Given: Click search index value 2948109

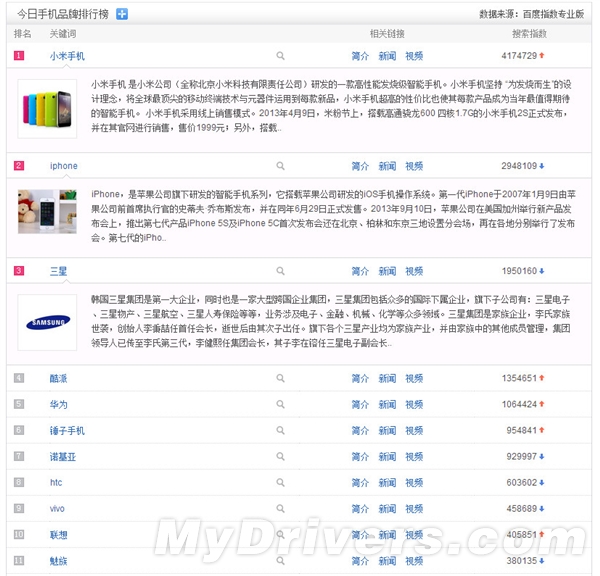Looking at the screenshot, I should coord(519,166).
